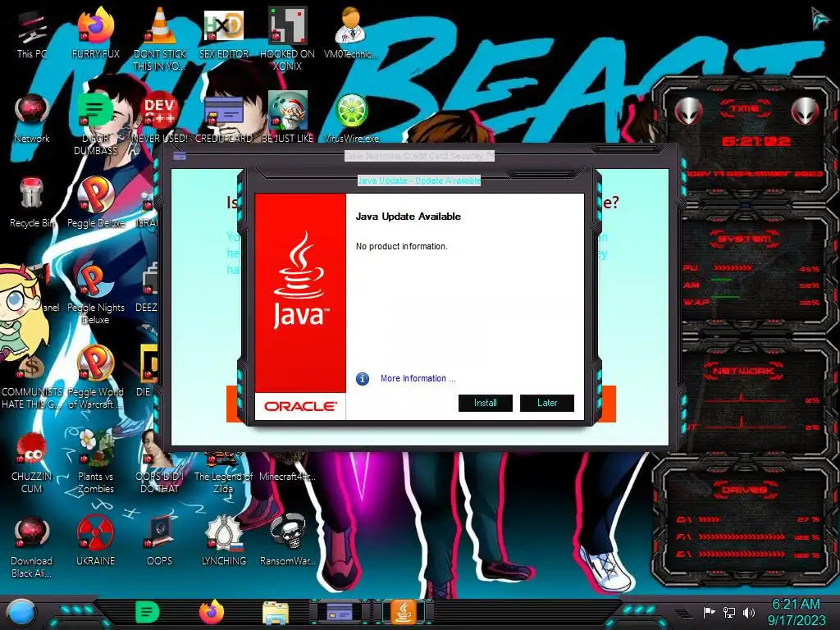Open the taskbar clock showing 6:21 AM

point(796,612)
